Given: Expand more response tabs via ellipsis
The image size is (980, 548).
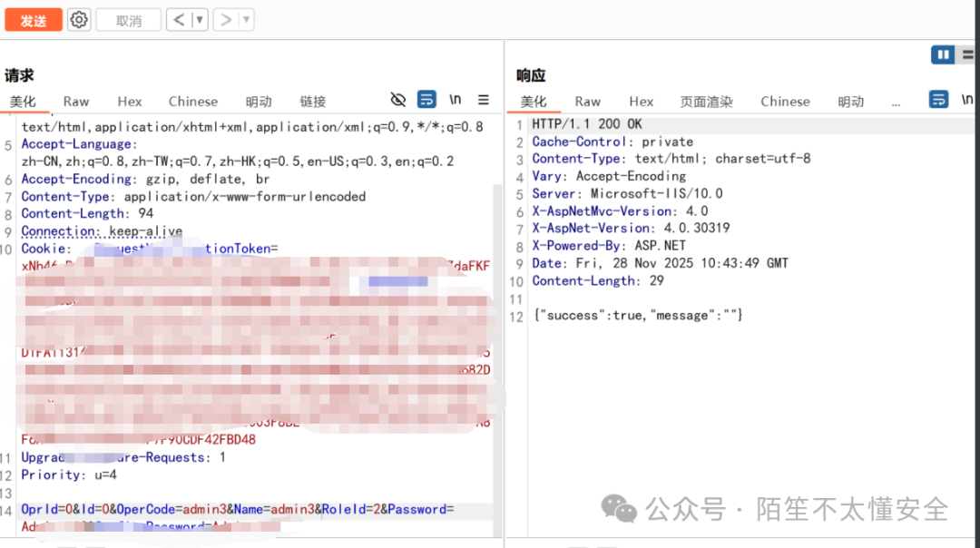Looking at the screenshot, I should click(896, 103).
